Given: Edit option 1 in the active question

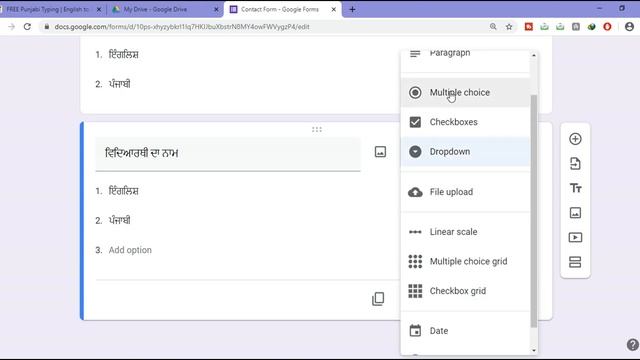Looking at the screenshot, I should [x=123, y=191].
